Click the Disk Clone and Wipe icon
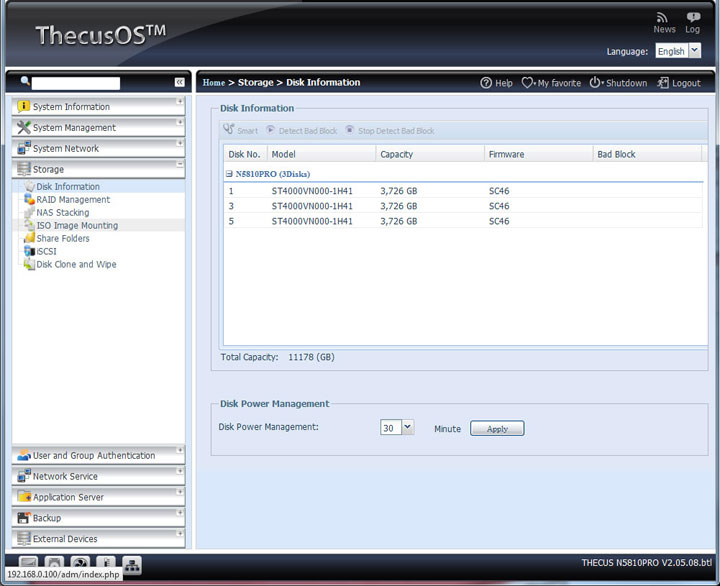Image resolution: width=720 pixels, height=586 pixels. [x=29, y=264]
